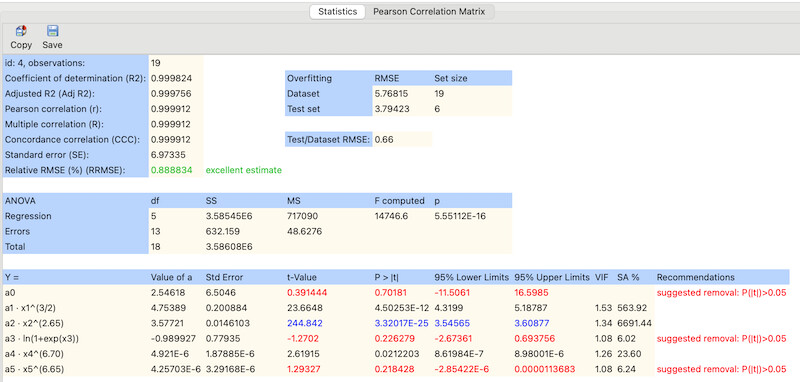This screenshot has height=382, width=800.
Task: Select the 'a3 · ln(1+exp(x3))' term
Action: coord(41,338)
